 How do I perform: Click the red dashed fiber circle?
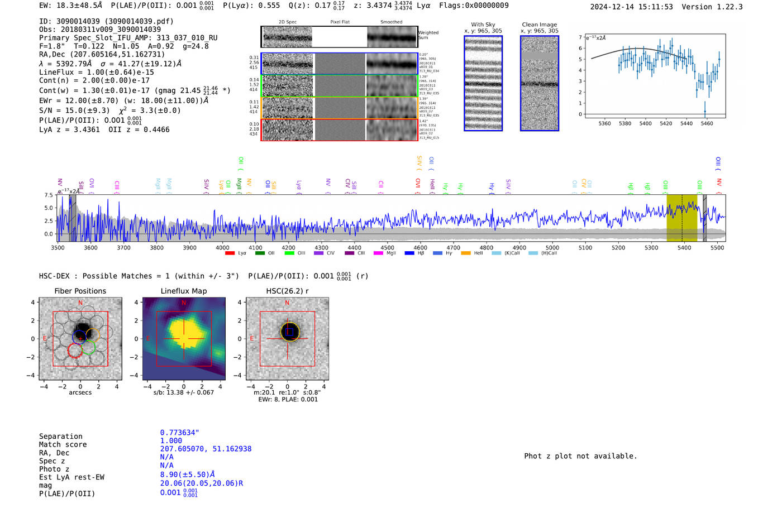(75, 351)
